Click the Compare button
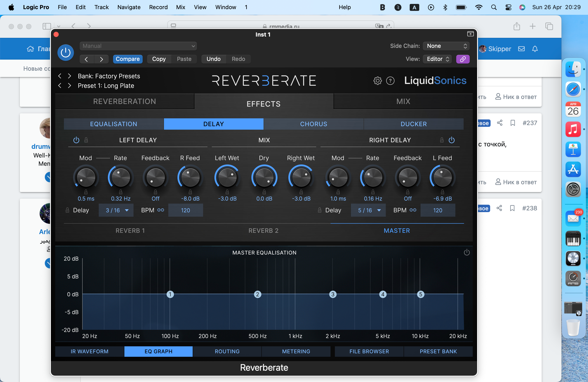Image resolution: width=588 pixels, height=382 pixels. 127,59
